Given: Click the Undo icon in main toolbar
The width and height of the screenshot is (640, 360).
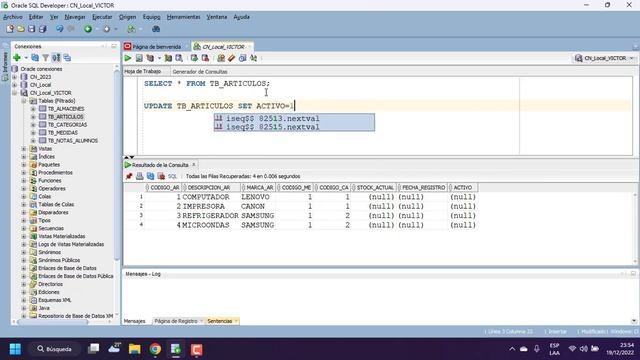Looking at the screenshot, I should pyautogui.click(x=60, y=29).
